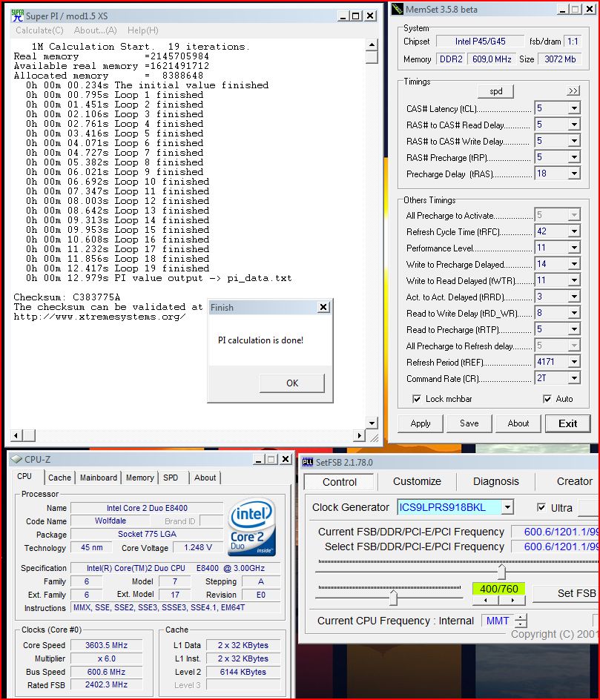Viewport: 600px width, 700px height.
Task: Open the Calculate(C) menu in Super PI
Action: 40,30
